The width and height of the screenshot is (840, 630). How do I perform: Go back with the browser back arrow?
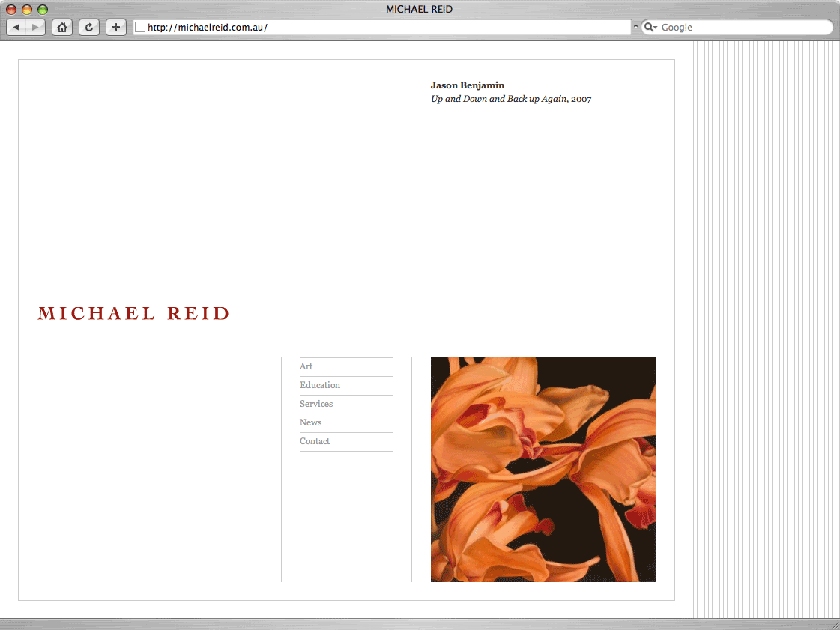16,27
